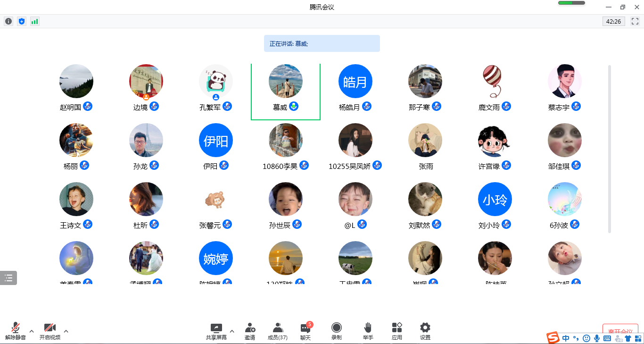Screen dimensions: 644x344
Task: Open Chat (聊天) with 5 unread
Action: pos(305,331)
